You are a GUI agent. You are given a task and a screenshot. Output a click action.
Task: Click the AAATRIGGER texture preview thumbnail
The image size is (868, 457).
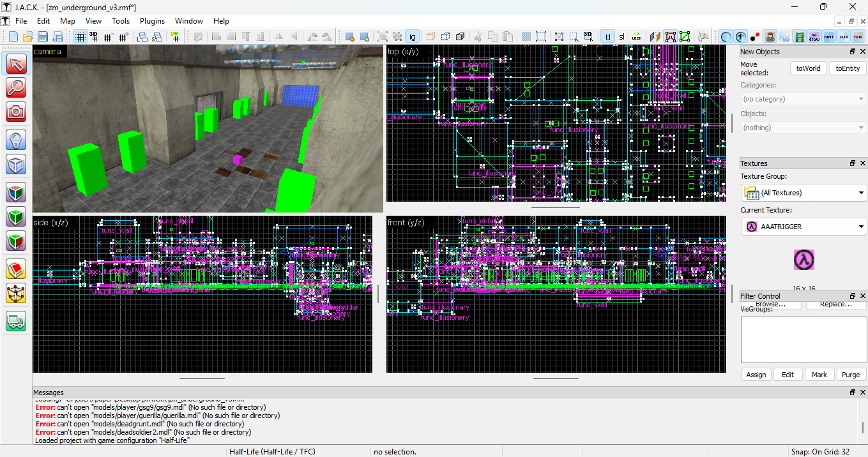pos(803,260)
